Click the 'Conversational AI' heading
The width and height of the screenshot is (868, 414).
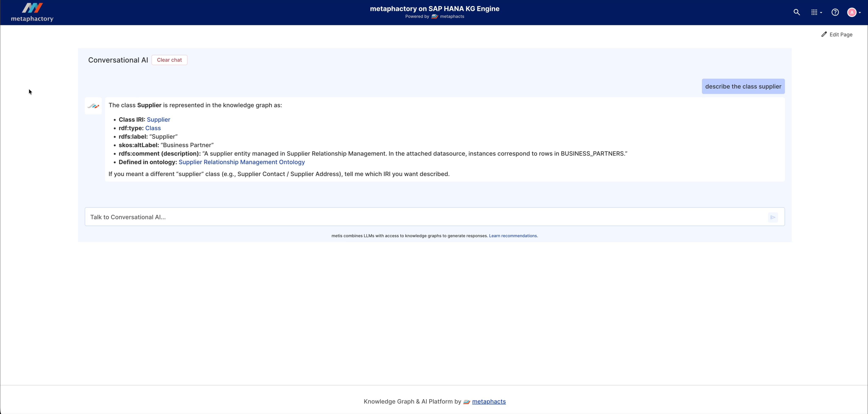[x=118, y=60]
